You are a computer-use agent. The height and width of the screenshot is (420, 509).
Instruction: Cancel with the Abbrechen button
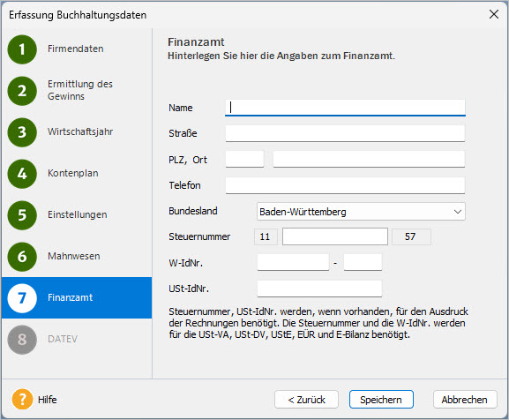pos(465,400)
